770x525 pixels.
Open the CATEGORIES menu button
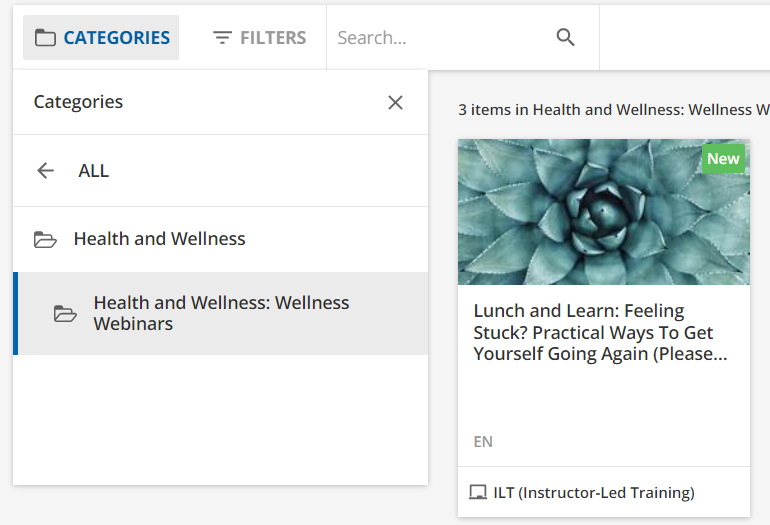(x=101, y=37)
